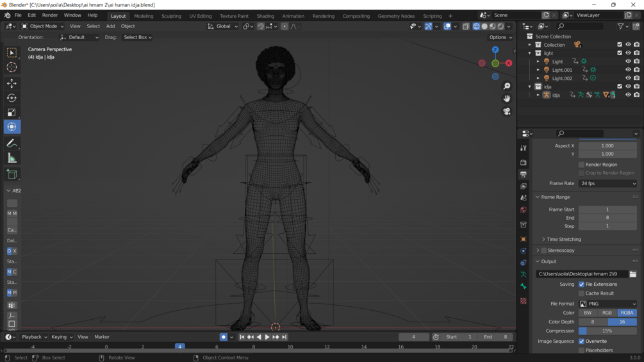Viewport: 644px width, 362px height.
Task: Select the Cursor tool
Action: coord(12,67)
